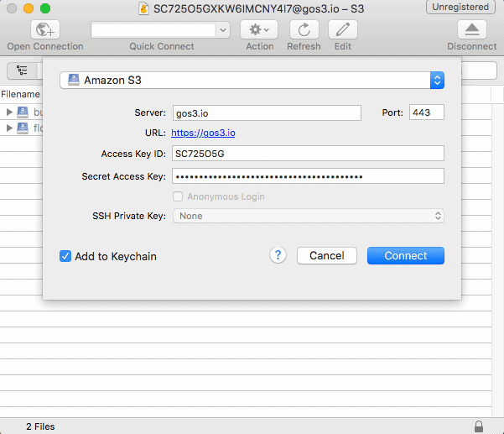Click the Disconnect eject icon

pyautogui.click(x=472, y=29)
